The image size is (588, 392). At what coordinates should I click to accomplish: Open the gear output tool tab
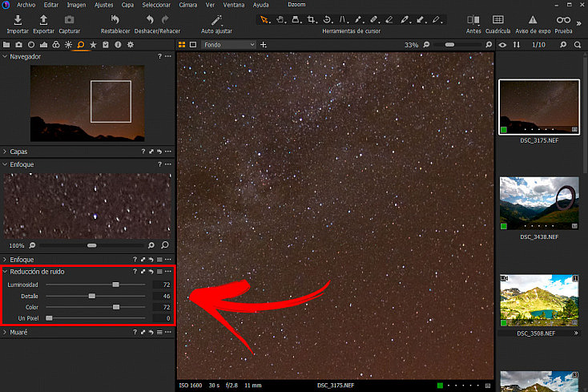click(131, 45)
